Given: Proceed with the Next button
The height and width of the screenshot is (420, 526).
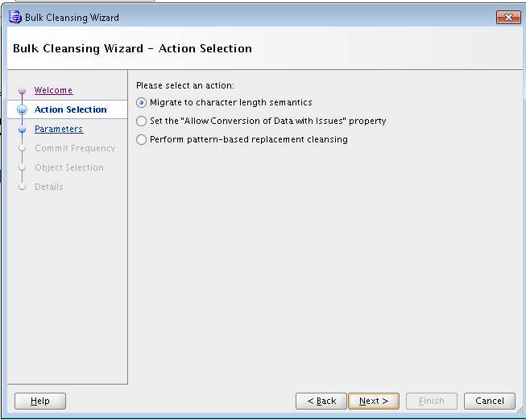Looking at the screenshot, I should pos(374,401).
